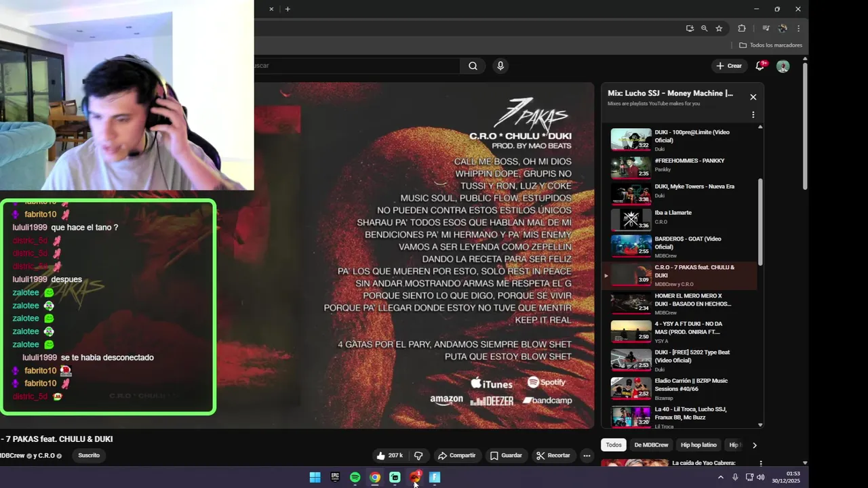Viewport: 868px width, 488px height.
Task: Open the Chrome extensions puzzle icon
Action: click(x=741, y=28)
